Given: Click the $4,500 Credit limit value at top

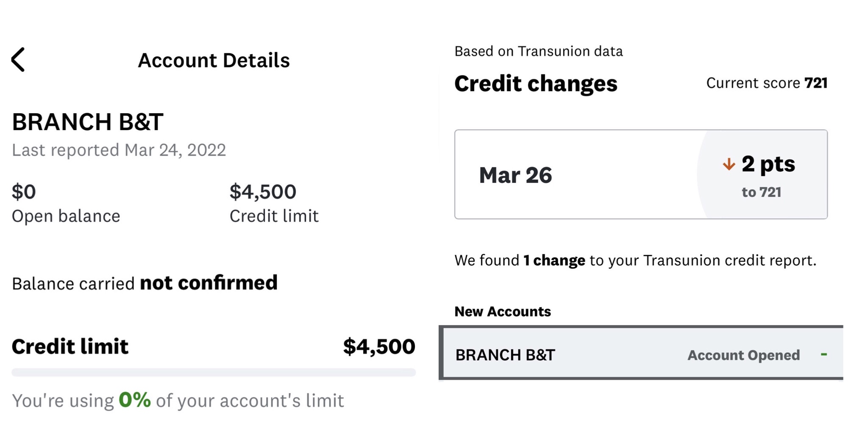Looking at the screenshot, I should pyautogui.click(x=263, y=192).
